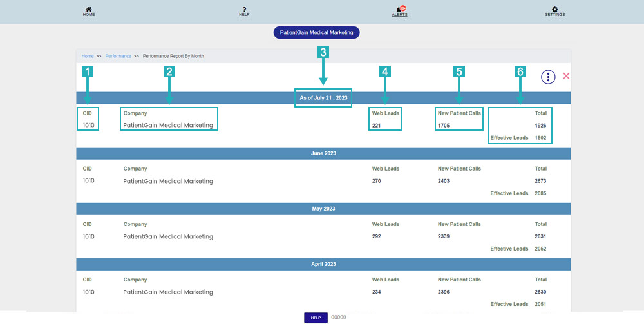This screenshot has width=644, height=324.
Task: Click company name in the May 2023 row
Action: (168, 236)
